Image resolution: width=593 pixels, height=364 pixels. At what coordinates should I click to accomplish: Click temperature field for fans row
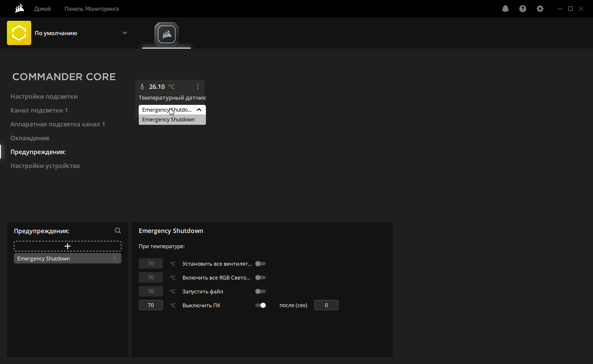(x=151, y=263)
